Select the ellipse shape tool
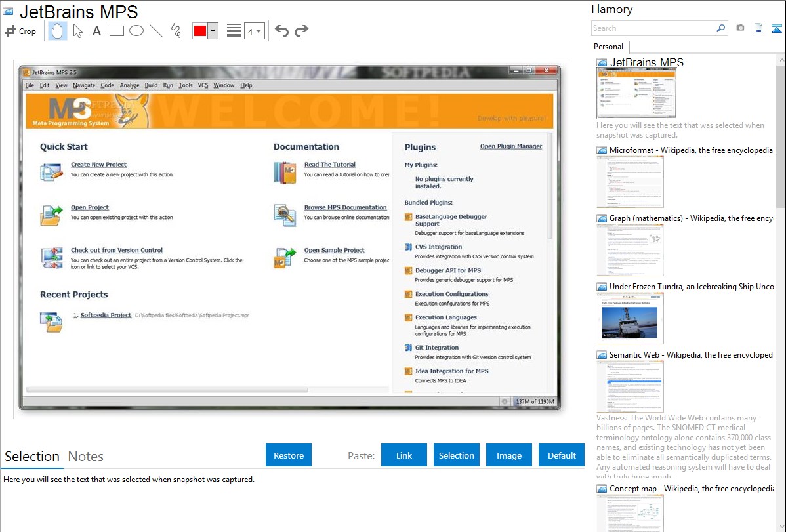The width and height of the screenshot is (786, 532). point(136,31)
